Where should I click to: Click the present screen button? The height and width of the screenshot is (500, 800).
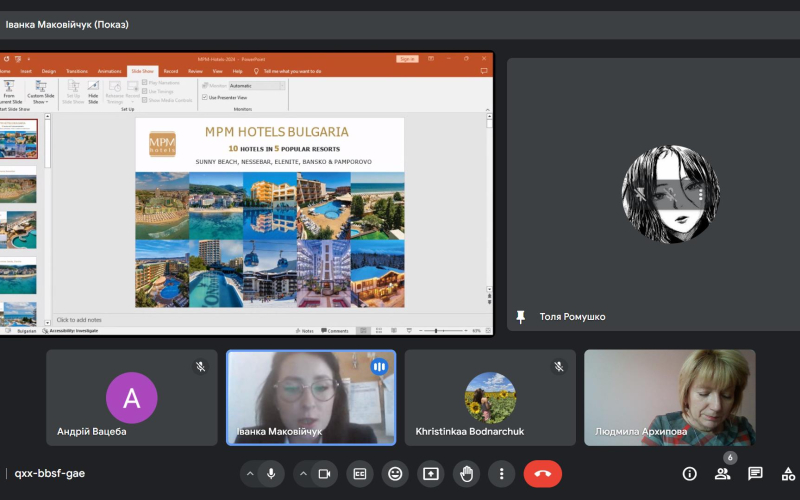pos(431,474)
